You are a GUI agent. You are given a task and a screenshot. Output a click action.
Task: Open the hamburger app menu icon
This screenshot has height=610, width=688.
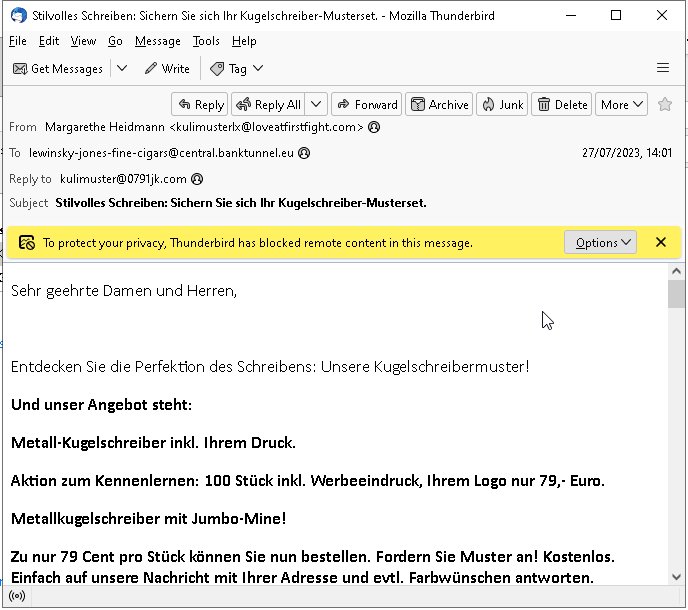(x=663, y=68)
